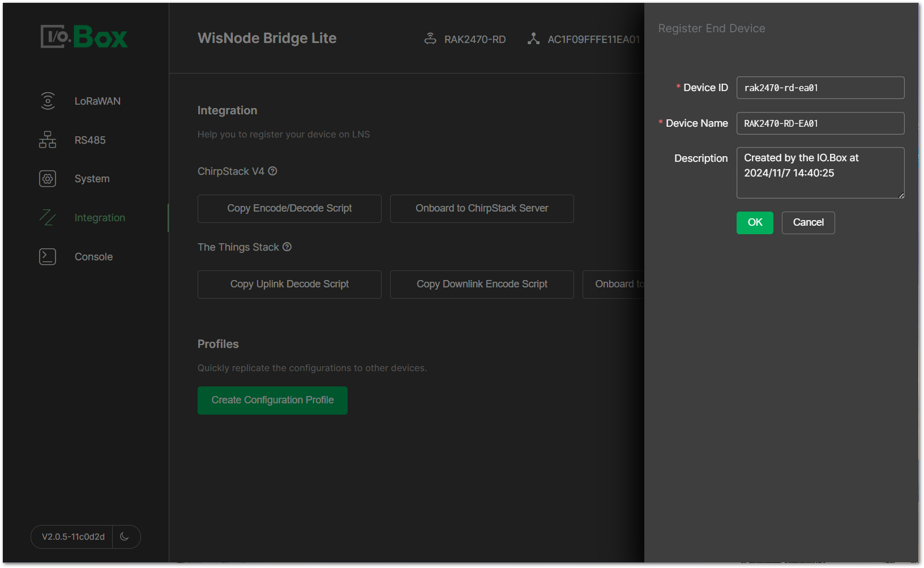Open the Console menu item
The image size is (924, 568).
coord(94,256)
